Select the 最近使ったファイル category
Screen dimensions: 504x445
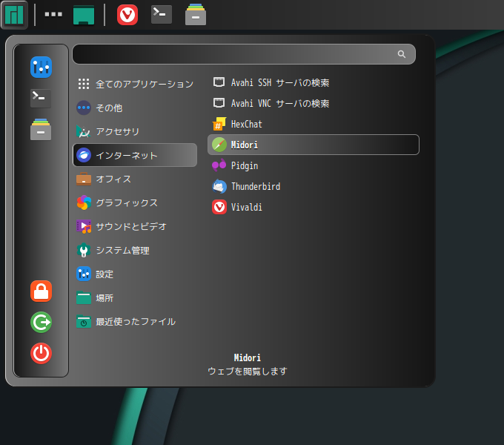(x=135, y=322)
